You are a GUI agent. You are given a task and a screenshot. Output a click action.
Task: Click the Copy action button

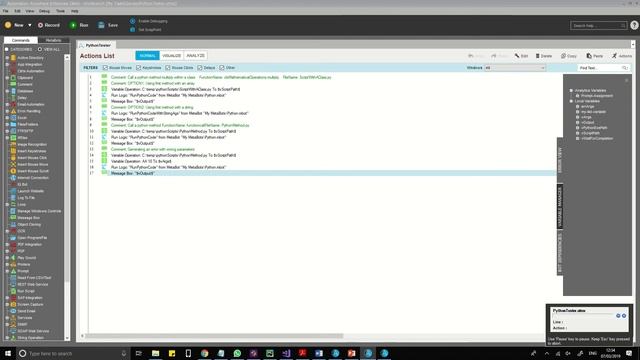(x=569, y=56)
